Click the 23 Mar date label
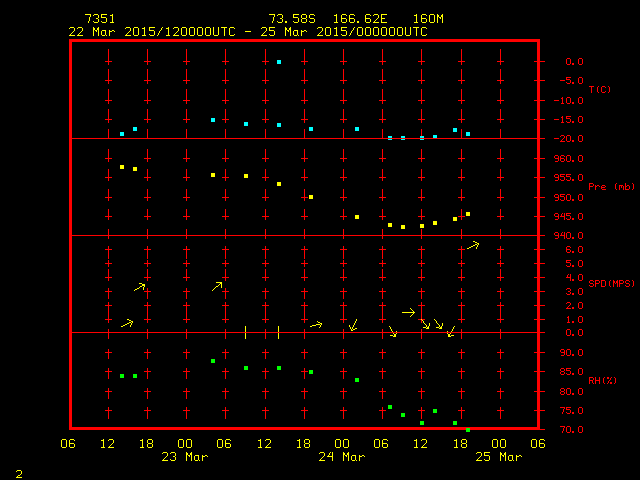The image size is (640, 480). (x=185, y=457)
